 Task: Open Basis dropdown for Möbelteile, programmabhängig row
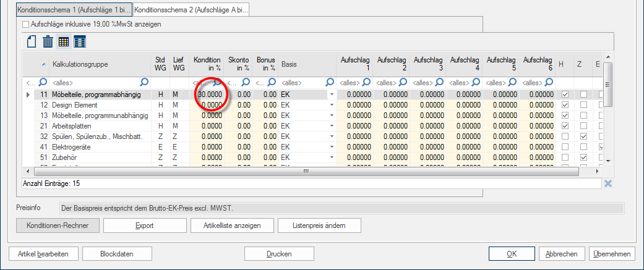(331, 95)
